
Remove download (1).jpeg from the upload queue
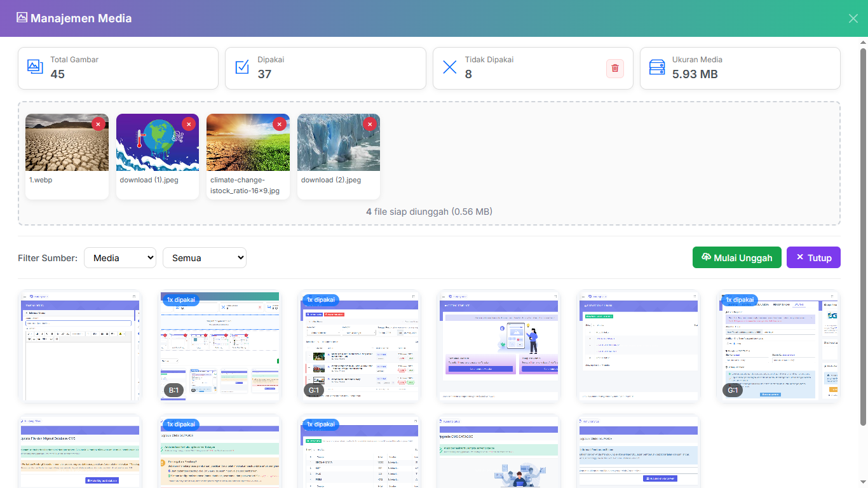pos(189,124)
